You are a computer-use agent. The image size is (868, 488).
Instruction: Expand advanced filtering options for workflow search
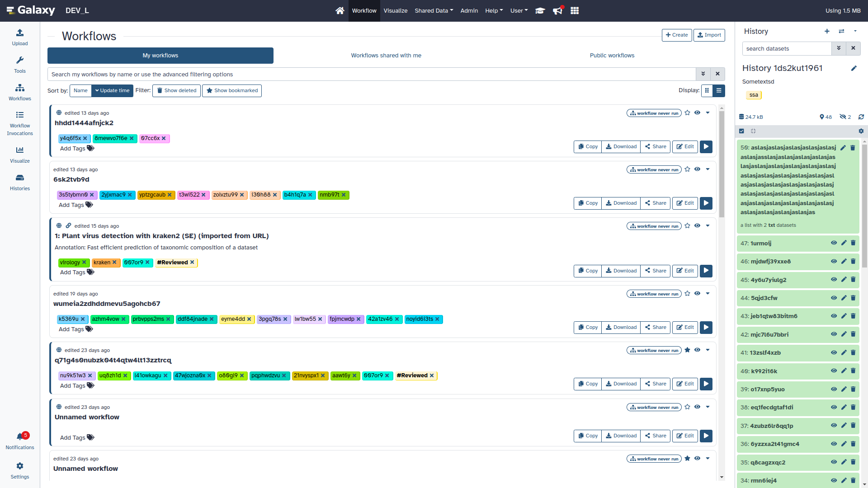(703, 74)
